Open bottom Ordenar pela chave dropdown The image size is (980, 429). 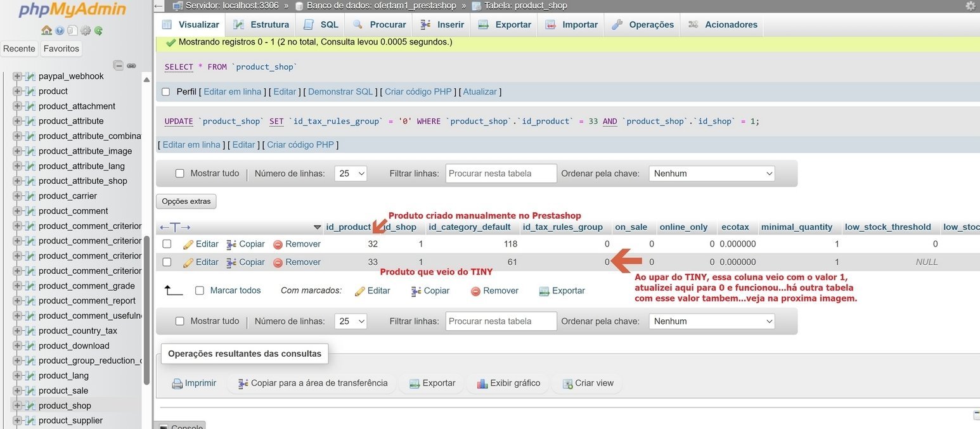point(712,321)
